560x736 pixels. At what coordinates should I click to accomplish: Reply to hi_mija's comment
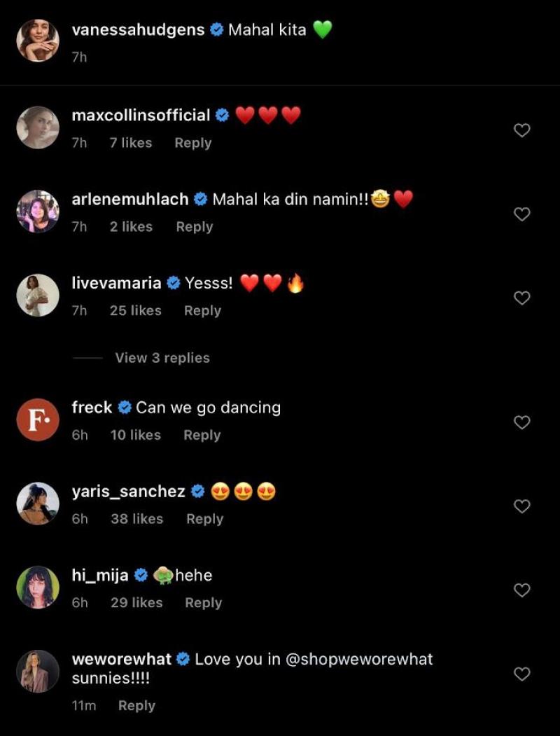pos(203,602)
